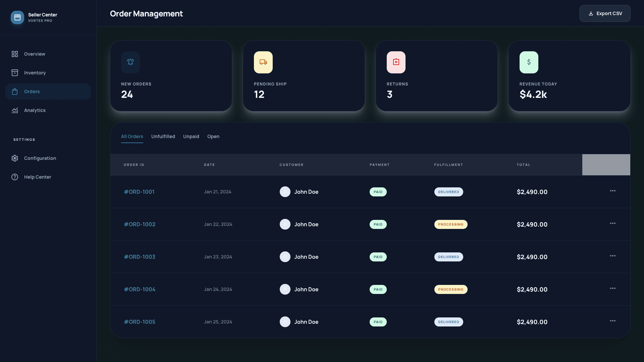Click the Inventory sidebar icon
Image resolution: width=644 pixels, height=362 pixels.
(x=15, y=73)
